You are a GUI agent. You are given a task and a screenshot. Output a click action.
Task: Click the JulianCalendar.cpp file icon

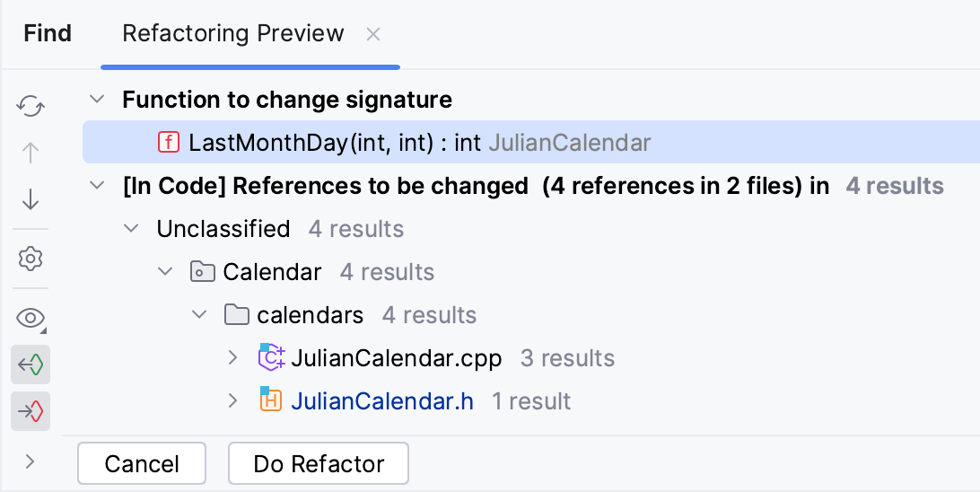pos(271,357)
